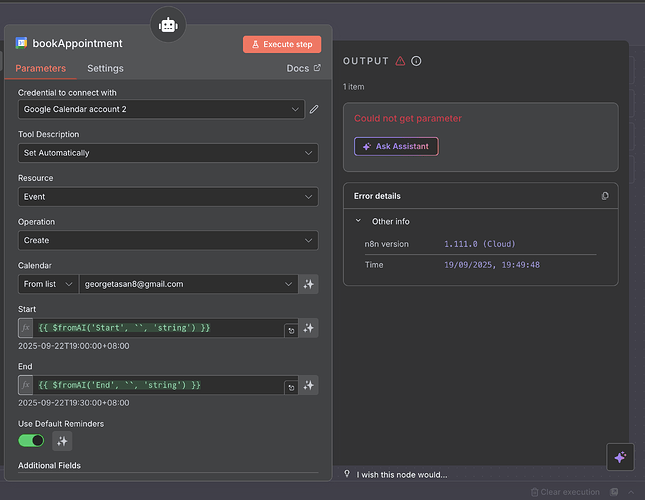Click the Execute step button
The image size is (645, 500).
click(x=282, y=44)
